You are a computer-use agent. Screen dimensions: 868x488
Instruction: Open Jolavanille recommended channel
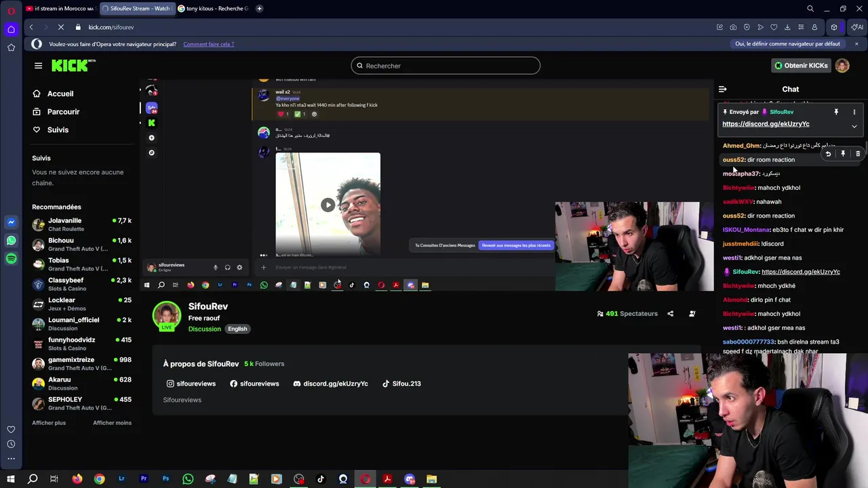click(81, 224)
